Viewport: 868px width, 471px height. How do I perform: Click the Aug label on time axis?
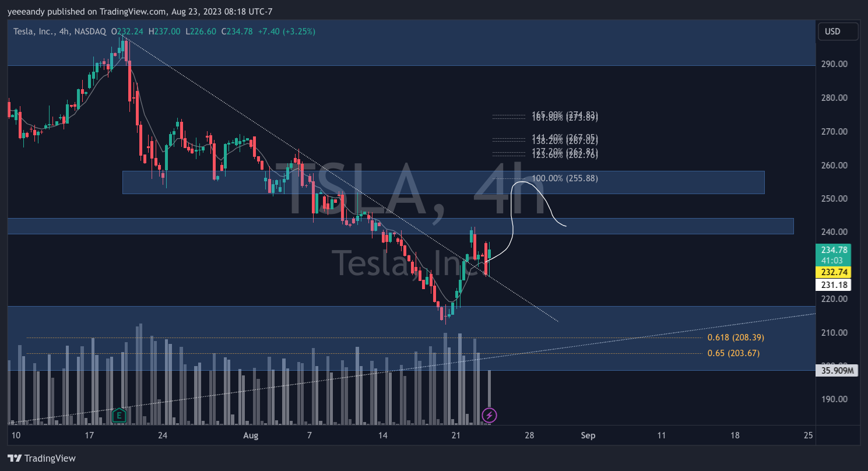point(251,435)
